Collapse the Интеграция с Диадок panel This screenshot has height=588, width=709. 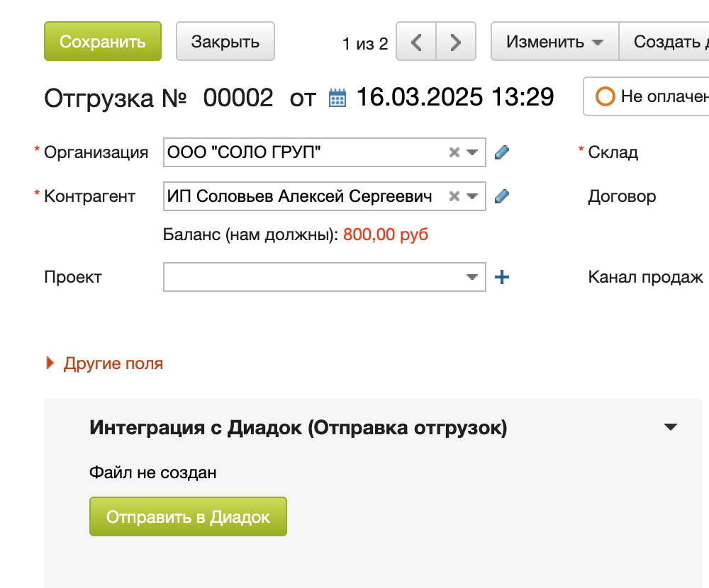[x=670, y=427]
